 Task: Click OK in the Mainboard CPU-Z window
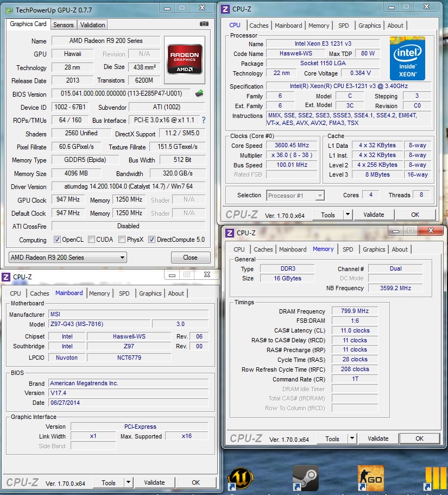click(195, 483)
